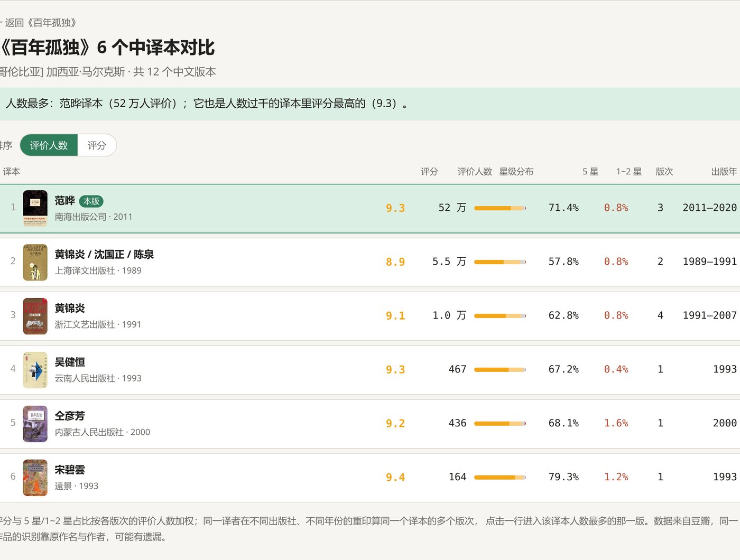Image resolution: width=740 pixels, height=560 pixels.
Task: Click the 436 rating count
Action: click(x=457, y=423)
